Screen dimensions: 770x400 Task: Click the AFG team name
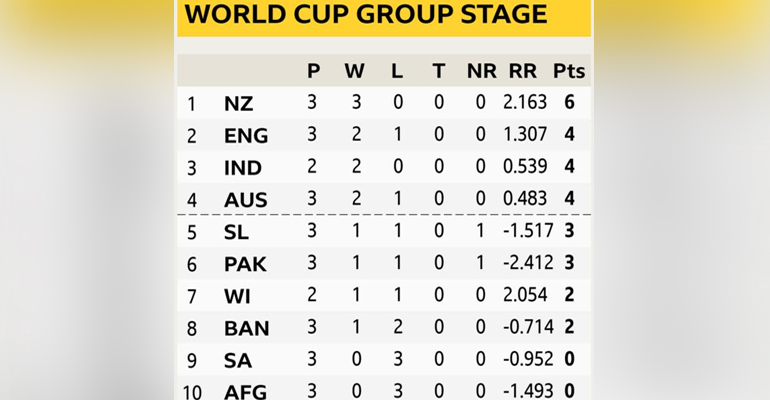point(246,392)
